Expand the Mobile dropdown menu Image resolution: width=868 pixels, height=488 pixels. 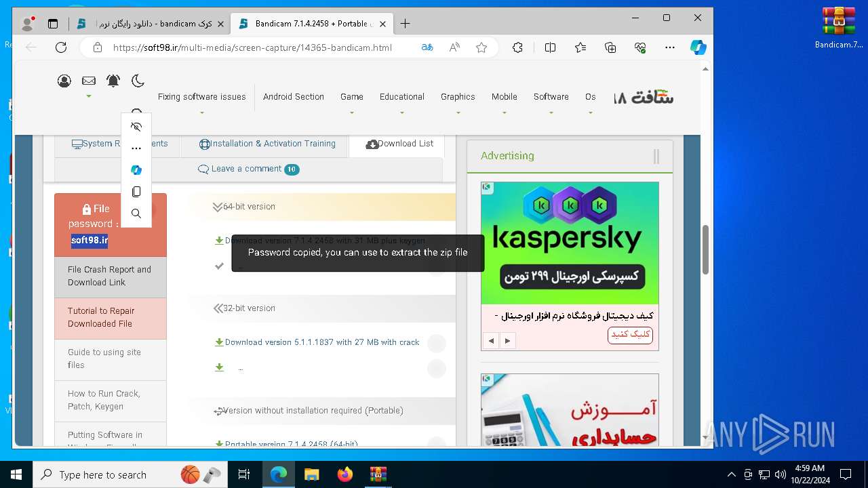pyautogui.click(x=505, y=97)
